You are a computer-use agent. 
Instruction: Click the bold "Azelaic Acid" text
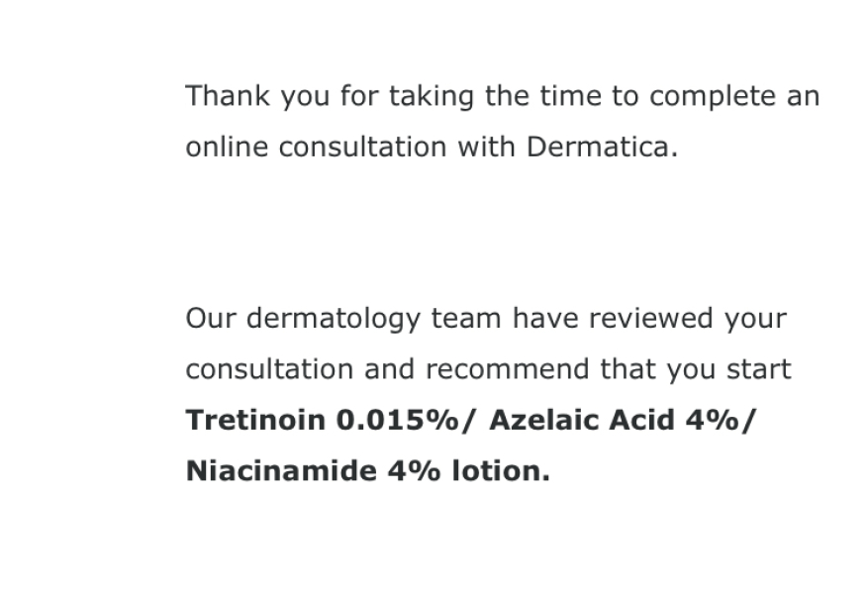582,420
